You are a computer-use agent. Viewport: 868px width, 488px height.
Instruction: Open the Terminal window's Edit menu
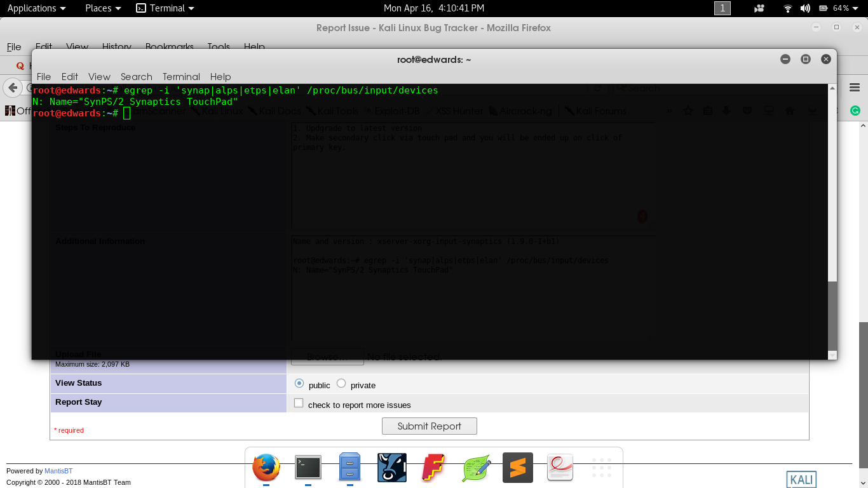coord(70,76)
